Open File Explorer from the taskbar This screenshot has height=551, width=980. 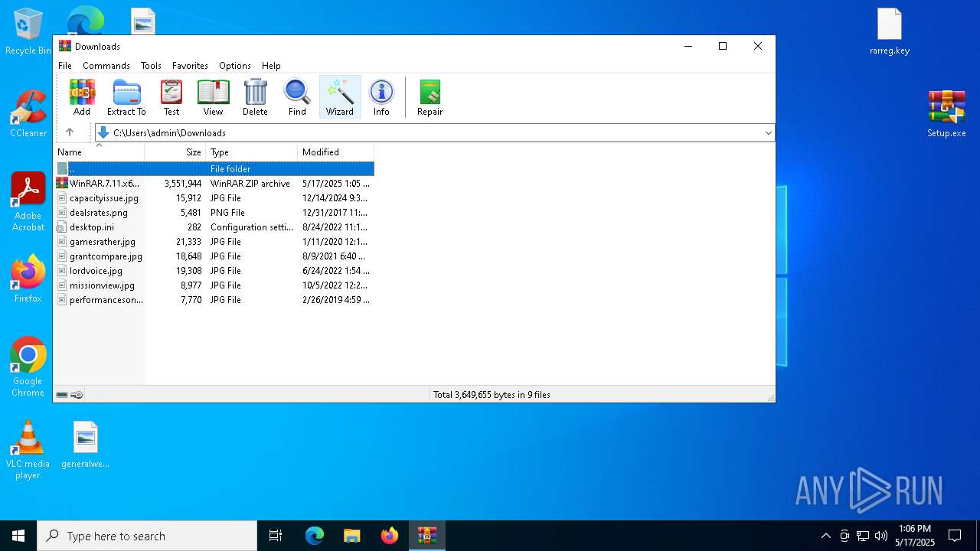tap(352, 536)
